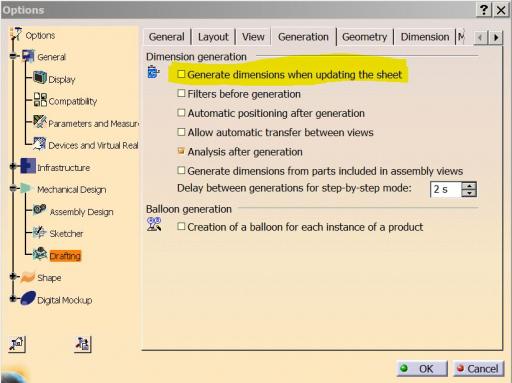Click the Sketcher workbench icon

pyautogui.click(x=40, y=232)
